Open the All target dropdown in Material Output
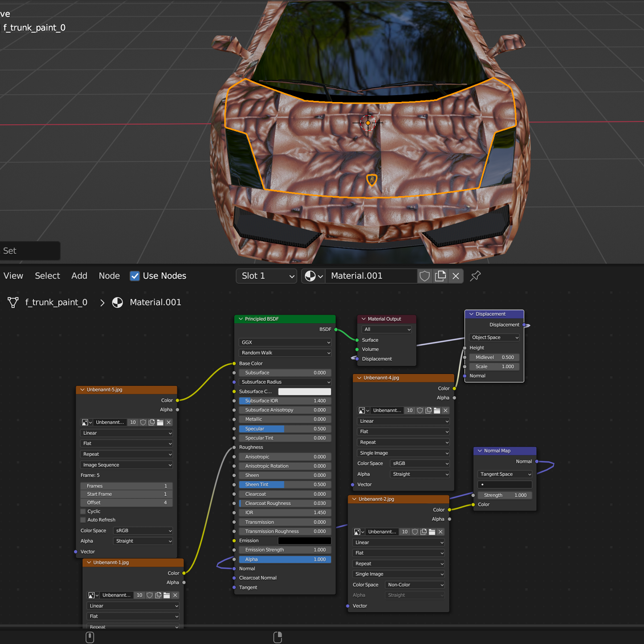 (x=386, y=329)
